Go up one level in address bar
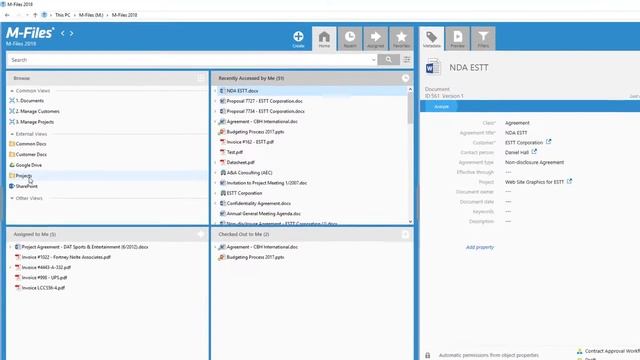 coord(35,15)
